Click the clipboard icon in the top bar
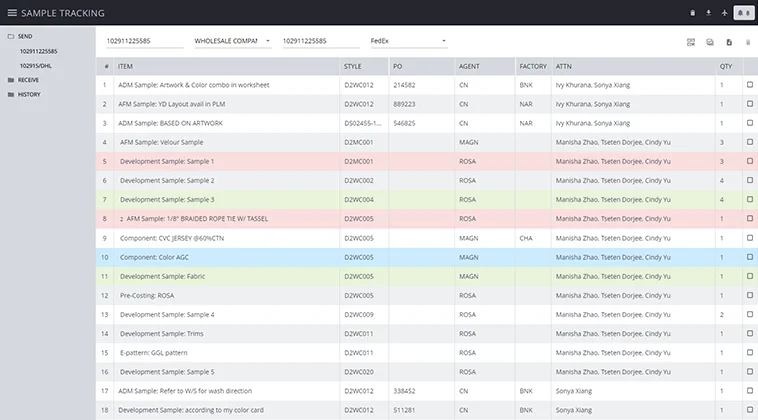This screenshot has width=758, height=420. [692, 13]
